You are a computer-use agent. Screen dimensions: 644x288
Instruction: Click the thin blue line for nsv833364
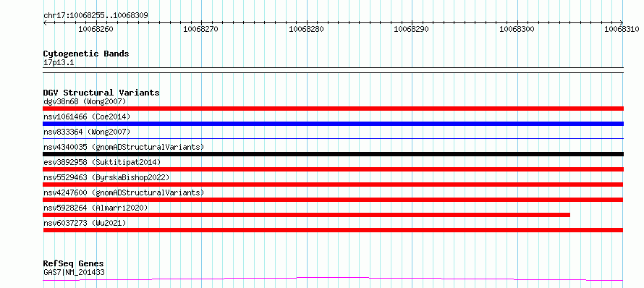click(333, 138)
